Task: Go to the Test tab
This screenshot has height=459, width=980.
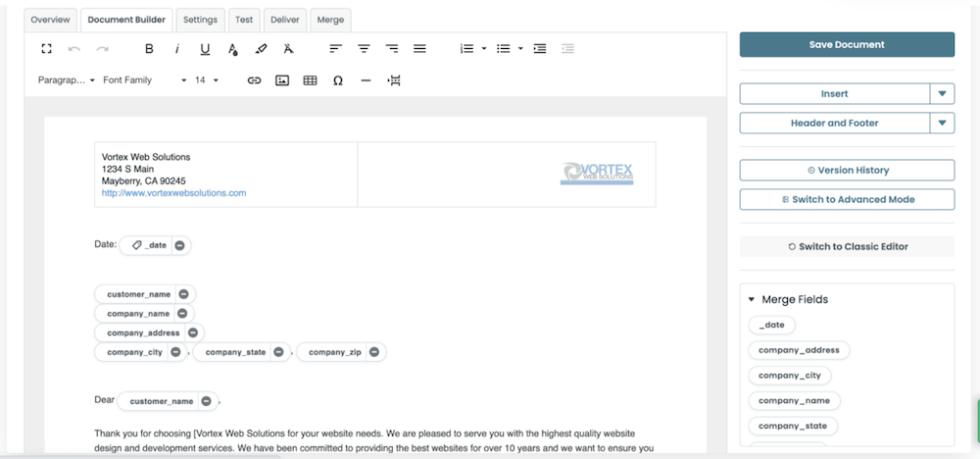Action: click(x=244, y=20)
